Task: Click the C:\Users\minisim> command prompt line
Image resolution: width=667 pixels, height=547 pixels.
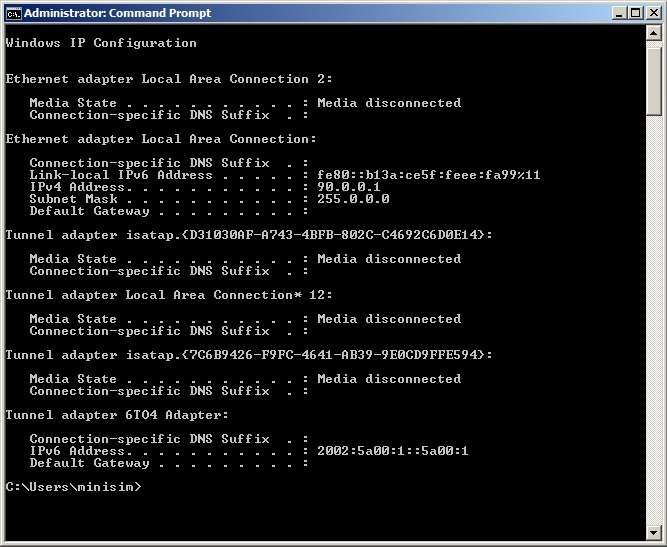Action: tap(74, 487)
